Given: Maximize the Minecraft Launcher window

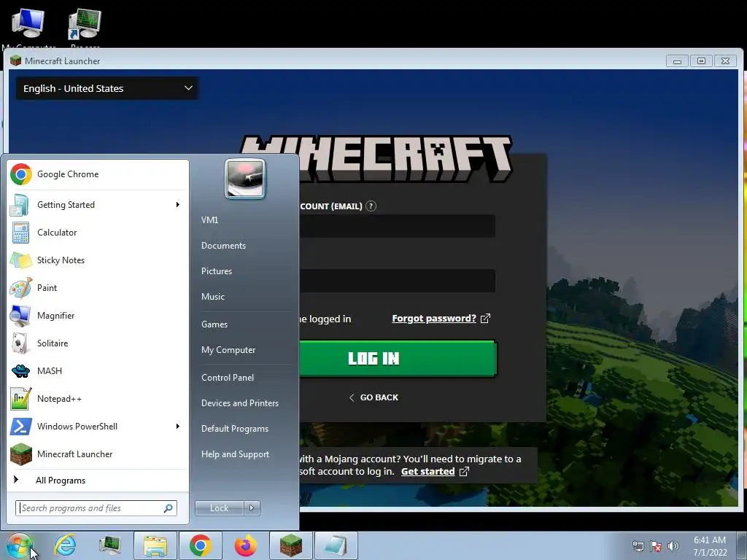Looking at the screenshot, I should 701,61.
